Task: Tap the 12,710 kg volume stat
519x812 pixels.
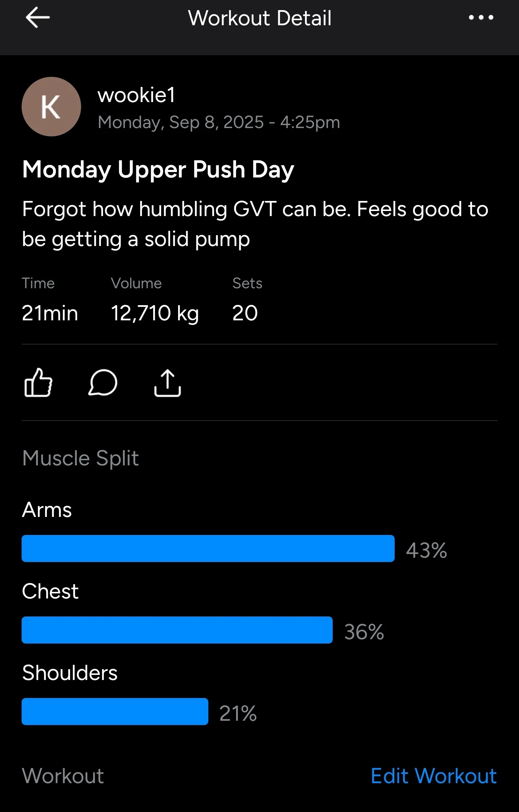Action: coord(155,313)
